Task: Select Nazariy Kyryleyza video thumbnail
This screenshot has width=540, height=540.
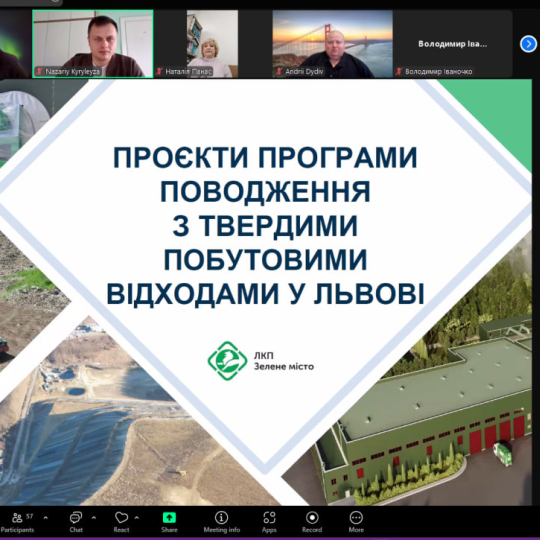Action: (93, 44)
